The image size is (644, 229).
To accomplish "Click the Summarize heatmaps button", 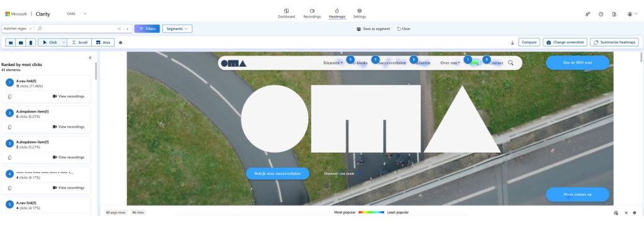I will (x=614, y=42).
